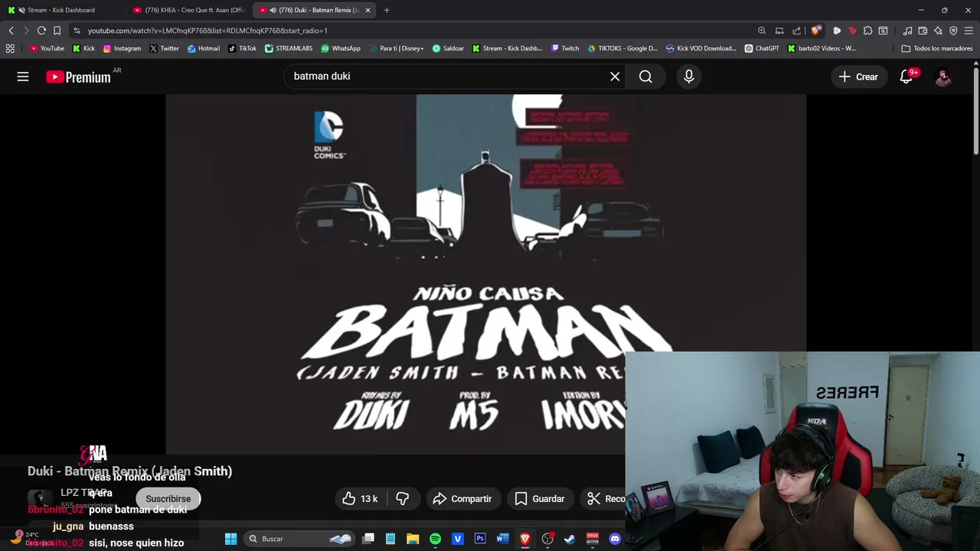The image size is (980, 551).
Task: Open the extensions puzzle icon
Action: click(867, 31)
